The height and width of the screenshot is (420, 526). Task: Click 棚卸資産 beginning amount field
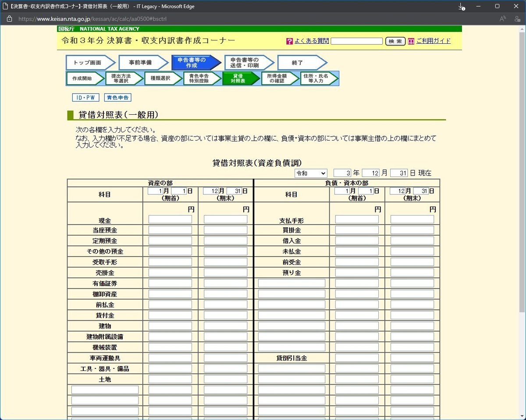[x=170, y=294]
